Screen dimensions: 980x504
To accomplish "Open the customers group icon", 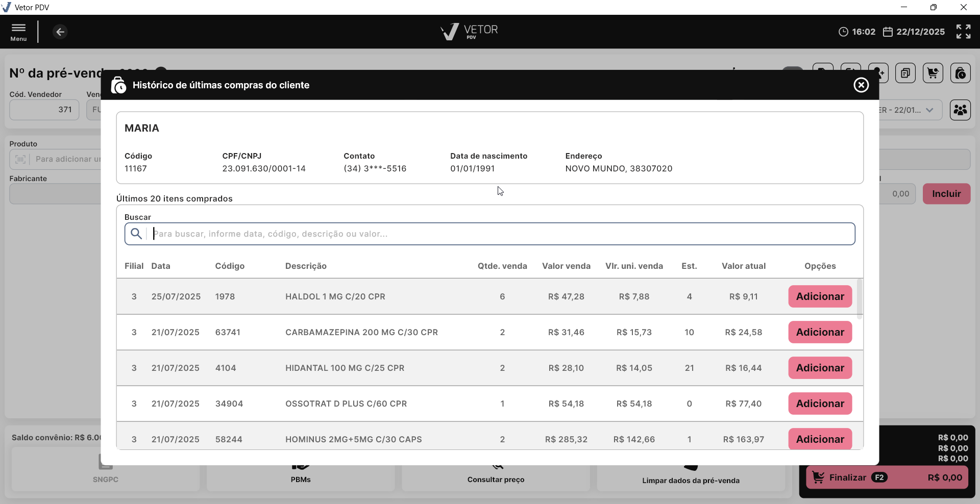I will point(960,110).
